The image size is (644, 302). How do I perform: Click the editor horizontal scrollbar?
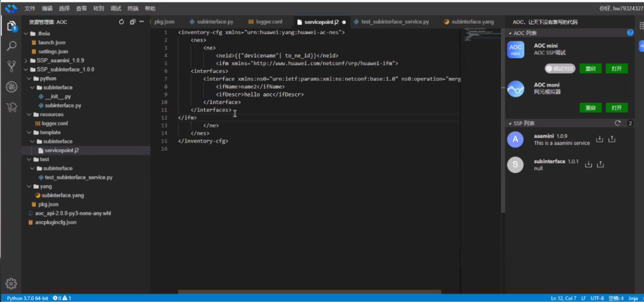[309, 292]
